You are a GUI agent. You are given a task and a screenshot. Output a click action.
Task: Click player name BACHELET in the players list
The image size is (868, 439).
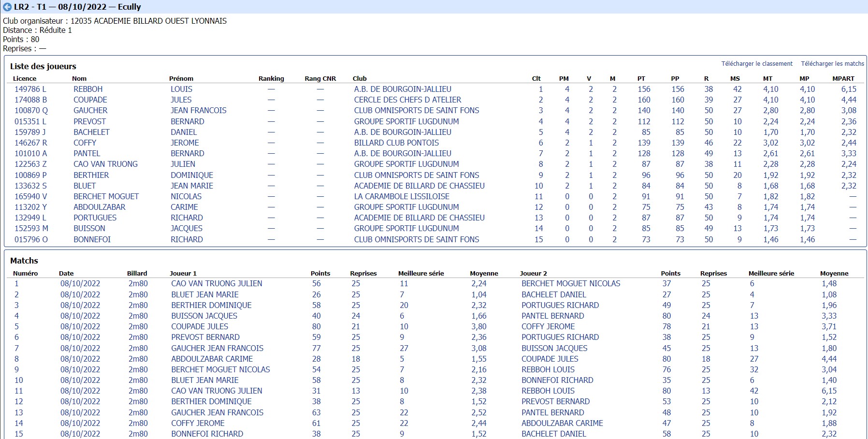(91, 132)
